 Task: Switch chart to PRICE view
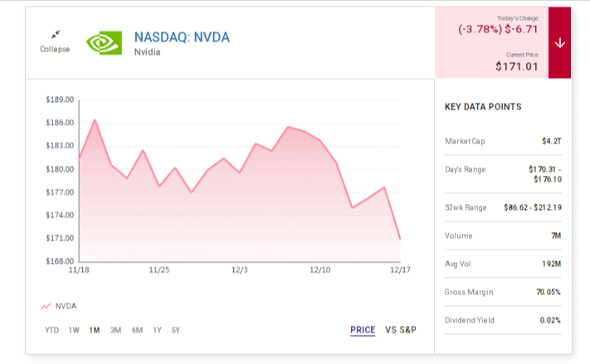tap(363, 330)
